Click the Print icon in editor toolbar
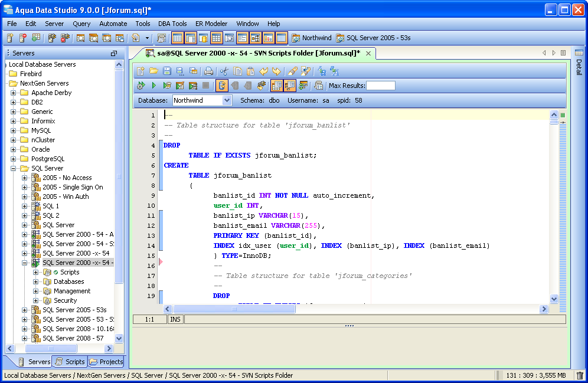 [208, 71]
